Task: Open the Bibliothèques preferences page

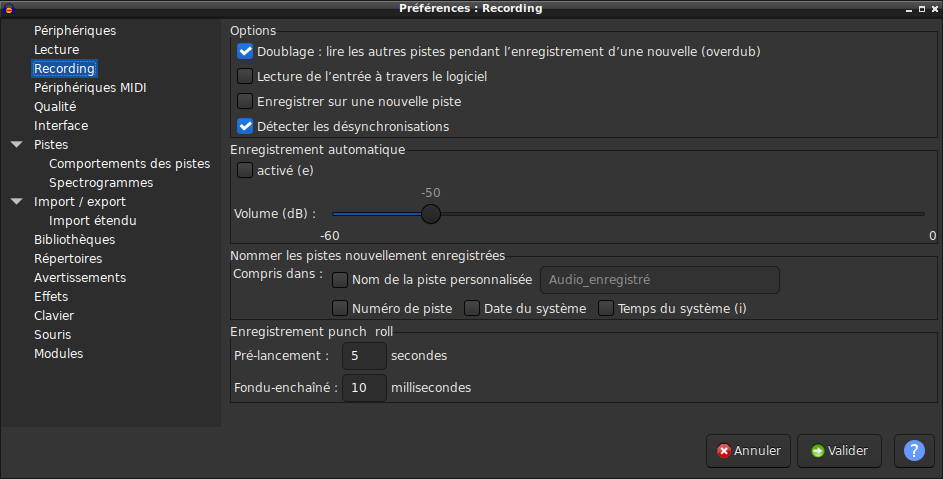Action: point(75,240)
